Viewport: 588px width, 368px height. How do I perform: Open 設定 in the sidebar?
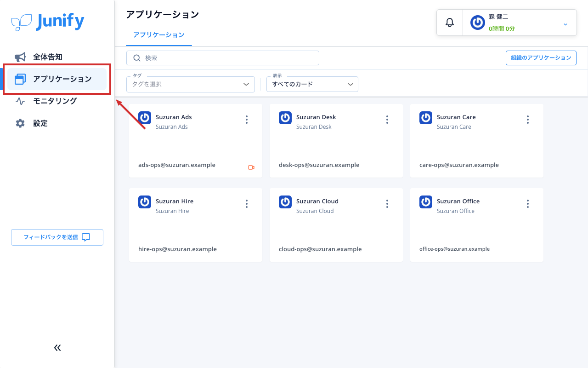point(57,123)
